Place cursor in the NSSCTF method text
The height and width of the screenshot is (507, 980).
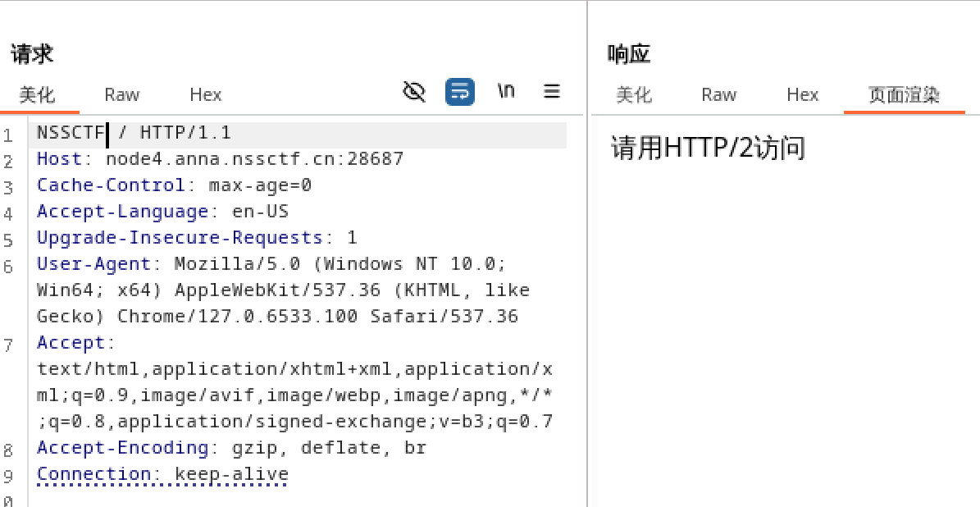pyautogui.click(x=66, y=133)
